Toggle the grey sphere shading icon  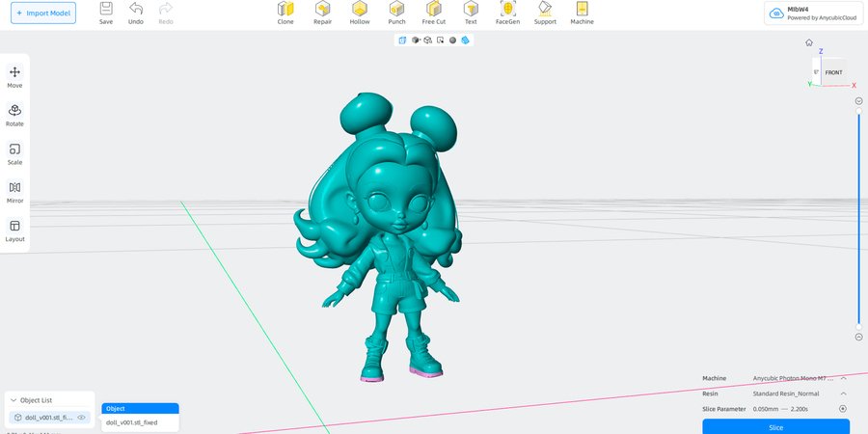pyautogui.click(x=453, y=40)
